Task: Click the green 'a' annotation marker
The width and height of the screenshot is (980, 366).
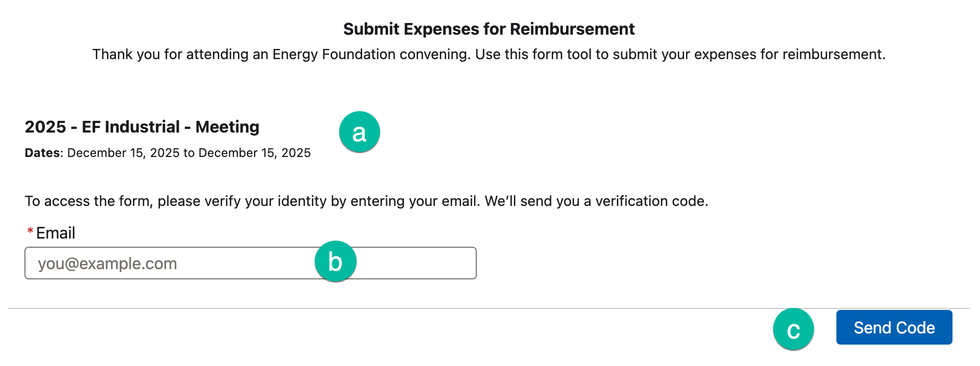Action: point(360,132)
